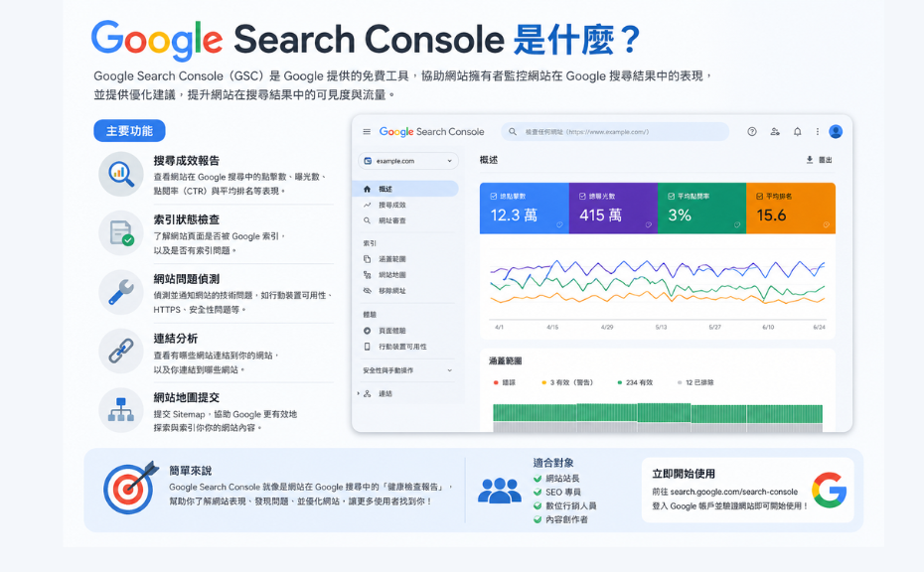Click the phone icon for 行動裝置可用性

point(368,347)
